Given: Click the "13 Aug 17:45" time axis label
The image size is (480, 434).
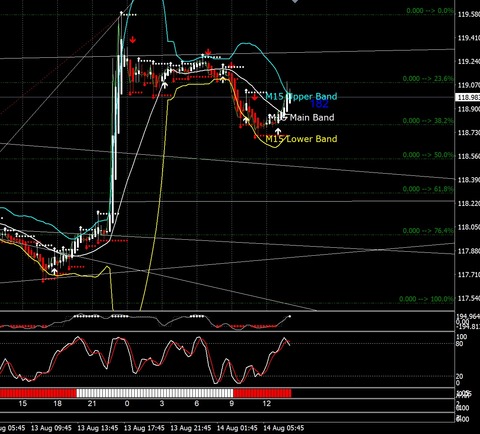Looking at the screenshot, I should coord(144,428).
